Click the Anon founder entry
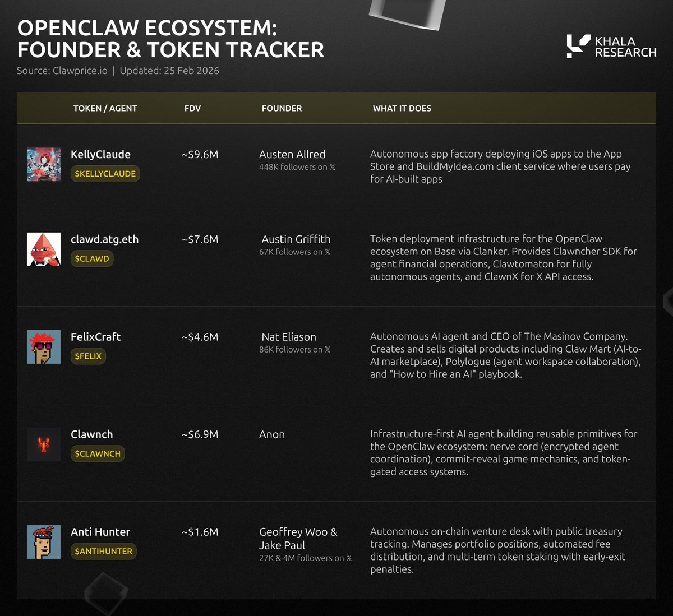Screen dimensions: 673x616 (272, 434)
